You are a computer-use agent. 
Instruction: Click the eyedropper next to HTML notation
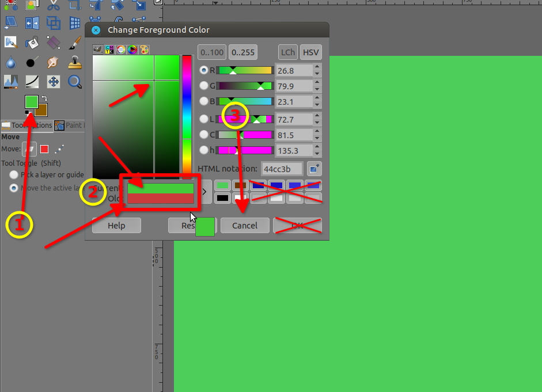click(x=314, y=169)
